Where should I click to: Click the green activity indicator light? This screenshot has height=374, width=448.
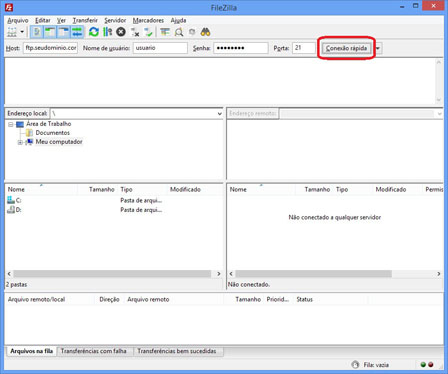[423, 365]
